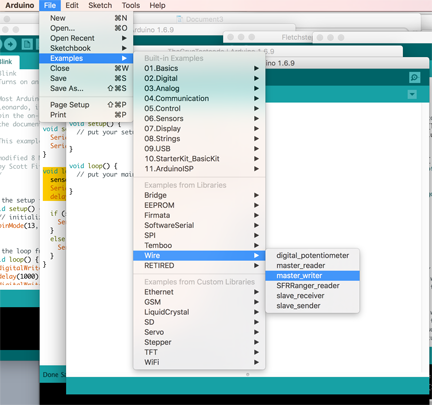Choose Page Setup from the File menu
Image resolution: width=432 pixels, height=405 pixels.
[x=86, y=105]
